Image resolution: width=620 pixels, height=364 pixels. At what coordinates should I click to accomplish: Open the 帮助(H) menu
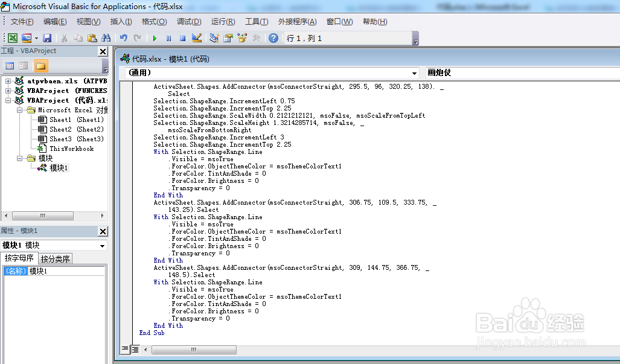pos(375,22)
